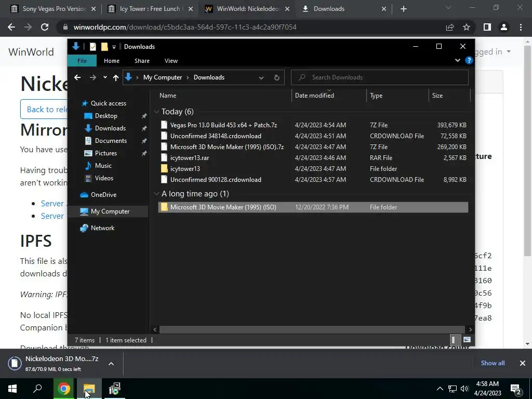The height and width of the screenshot is (399, 532).
Task: Share this page icon in Chrome
Action: (x=450, y=27)
